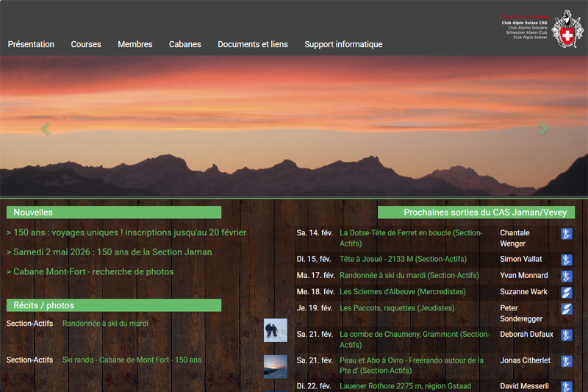
Task: Open the Membres menu item
Action: 135,44
